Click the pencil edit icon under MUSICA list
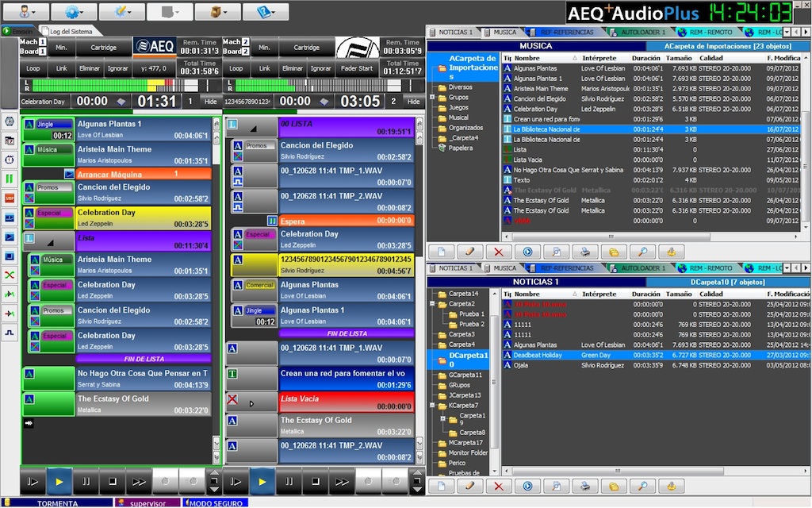 pos(469,252)
